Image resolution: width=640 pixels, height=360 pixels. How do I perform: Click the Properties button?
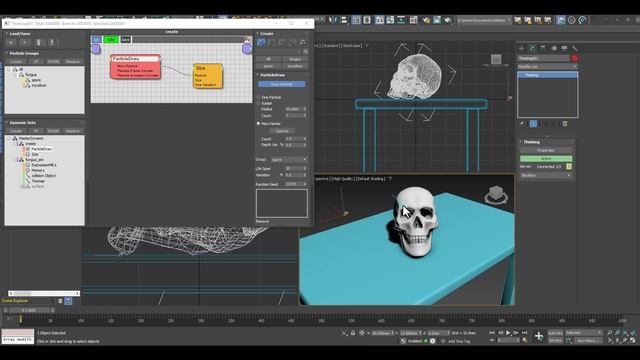[x=546, y=150]
